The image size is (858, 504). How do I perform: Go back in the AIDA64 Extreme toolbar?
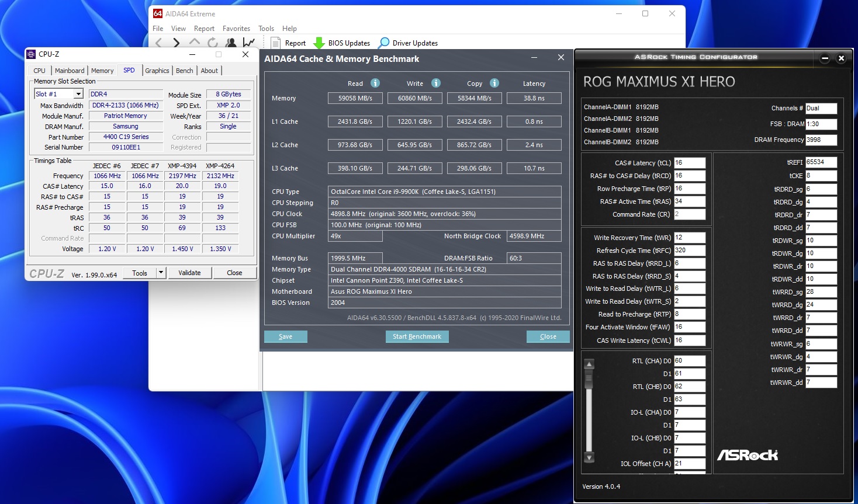(158, 43)
